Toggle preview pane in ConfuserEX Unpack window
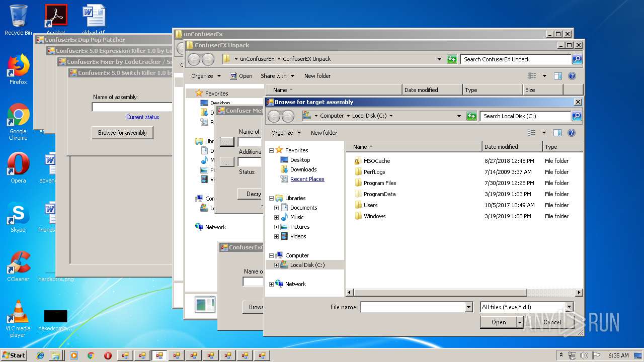Screen dimensions: 644x362 tap(558, 76)
